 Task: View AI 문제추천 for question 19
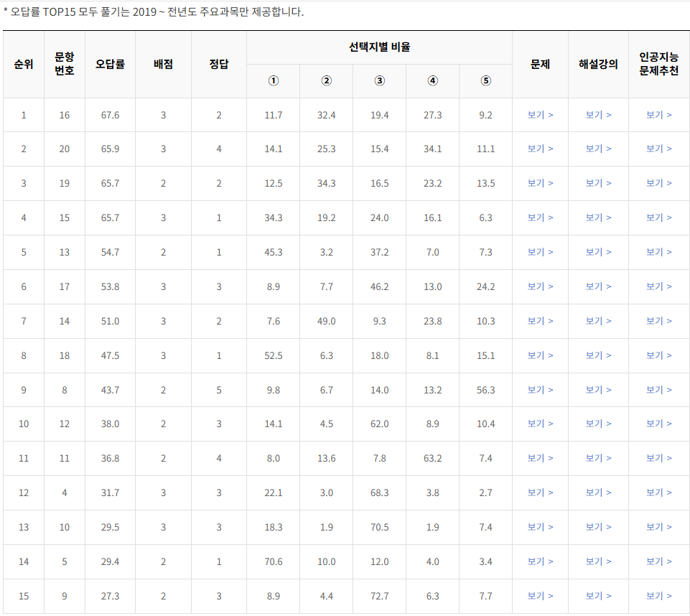[658, 183]
